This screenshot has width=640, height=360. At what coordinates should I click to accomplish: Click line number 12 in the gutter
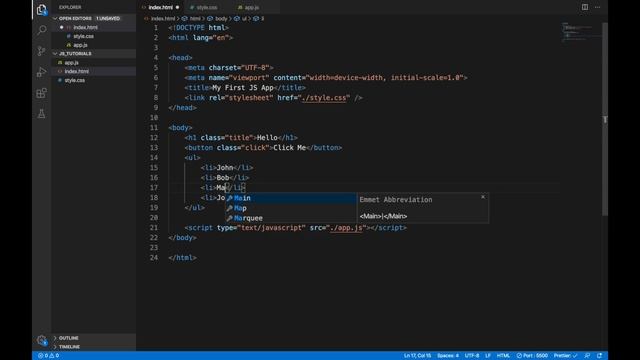pyautogui.click(x=153, y=138)
